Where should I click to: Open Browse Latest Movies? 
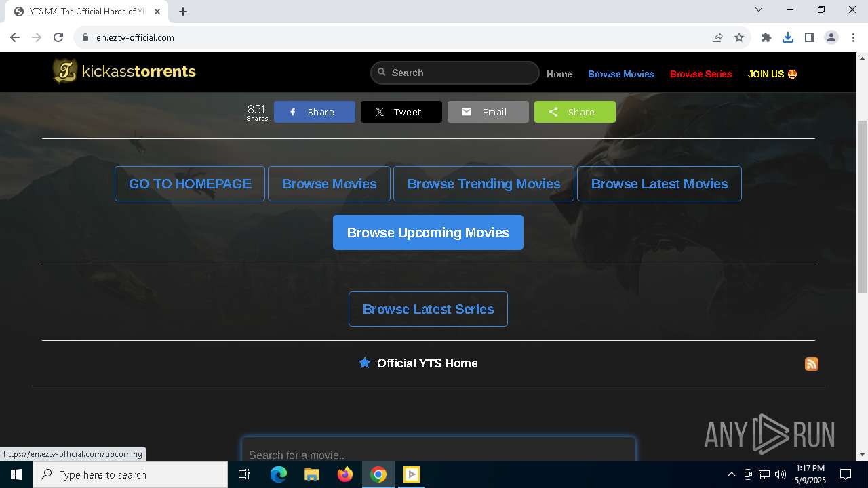tap(659, 184)
